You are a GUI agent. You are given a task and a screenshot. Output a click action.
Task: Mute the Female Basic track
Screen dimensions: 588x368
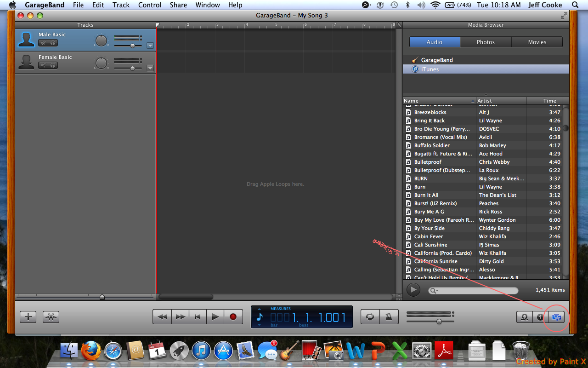tap(43, 65)
